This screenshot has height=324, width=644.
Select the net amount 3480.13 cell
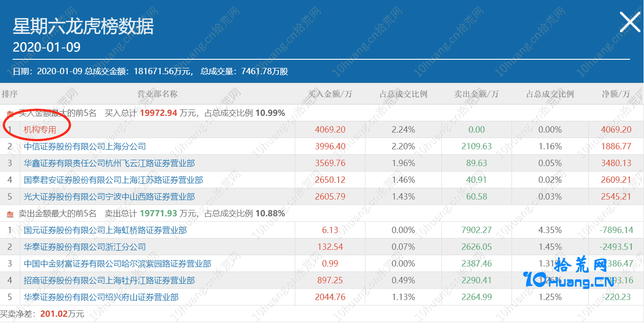coord(616,163)
